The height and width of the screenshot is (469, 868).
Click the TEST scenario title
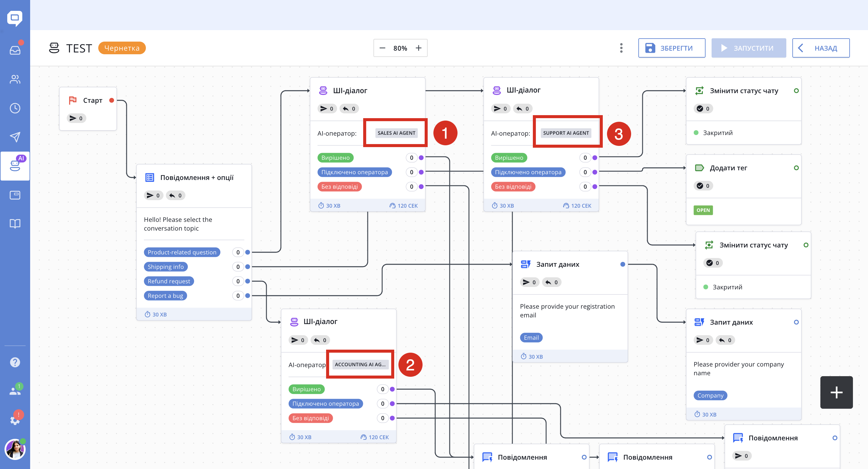pos(79,48)
